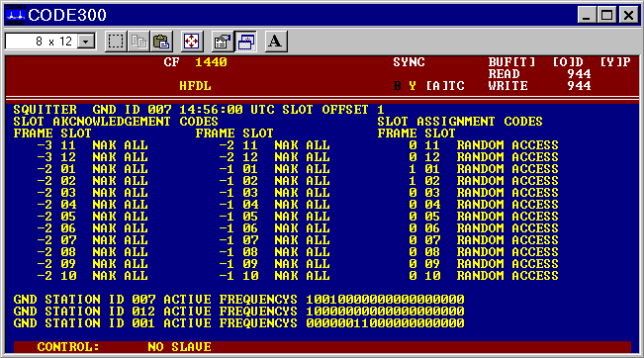The width and height of the screenshot is (644, 358).
Task: Toggle the Full Screen icon
Action: point(191,42)
